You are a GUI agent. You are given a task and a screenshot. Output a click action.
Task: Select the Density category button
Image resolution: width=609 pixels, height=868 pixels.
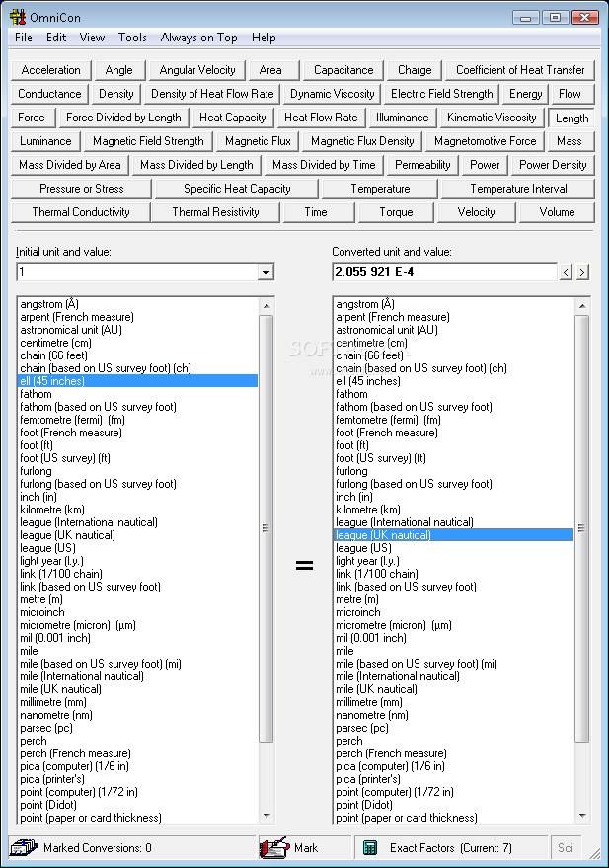pos(116,94)
